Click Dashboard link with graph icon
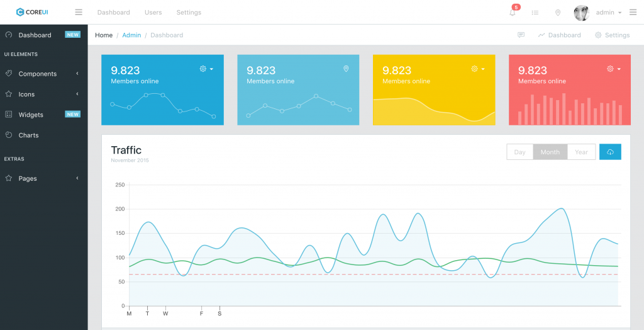Image resolution: width=644 pixels, height=330 pixels. [559, 35]
